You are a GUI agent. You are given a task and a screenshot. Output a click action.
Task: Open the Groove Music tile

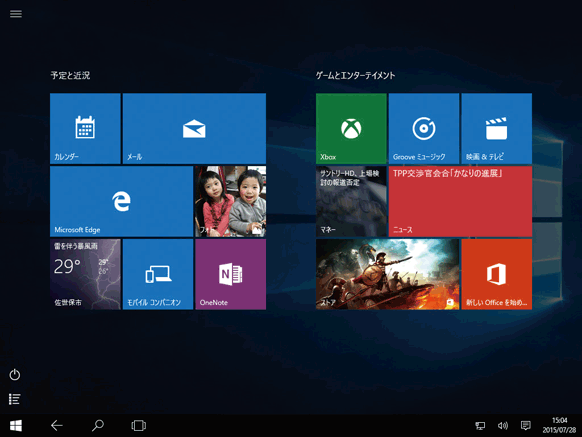424,128
